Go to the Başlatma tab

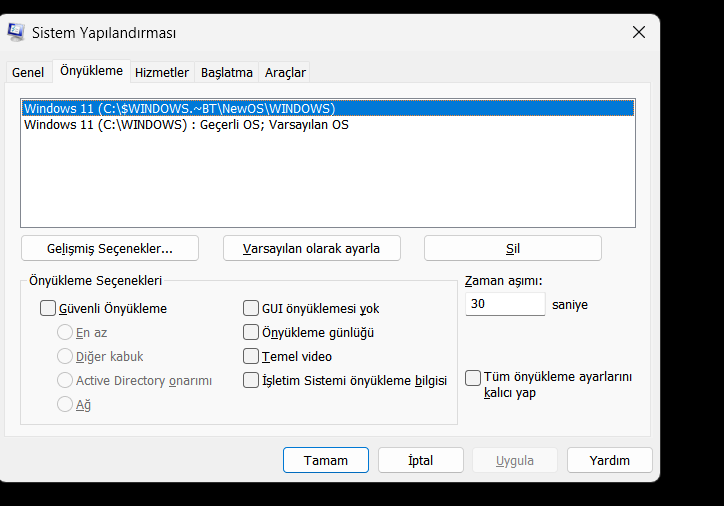tap(227, 72)
